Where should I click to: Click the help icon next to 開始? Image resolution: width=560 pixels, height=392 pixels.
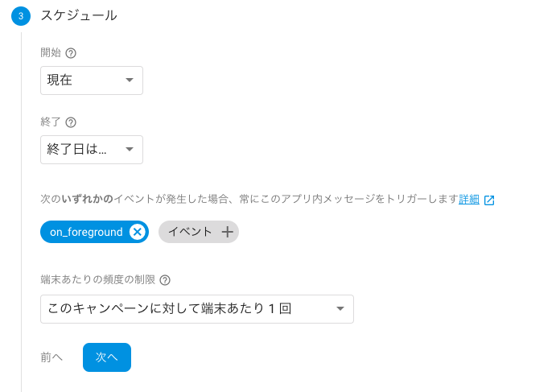(71, 53)
